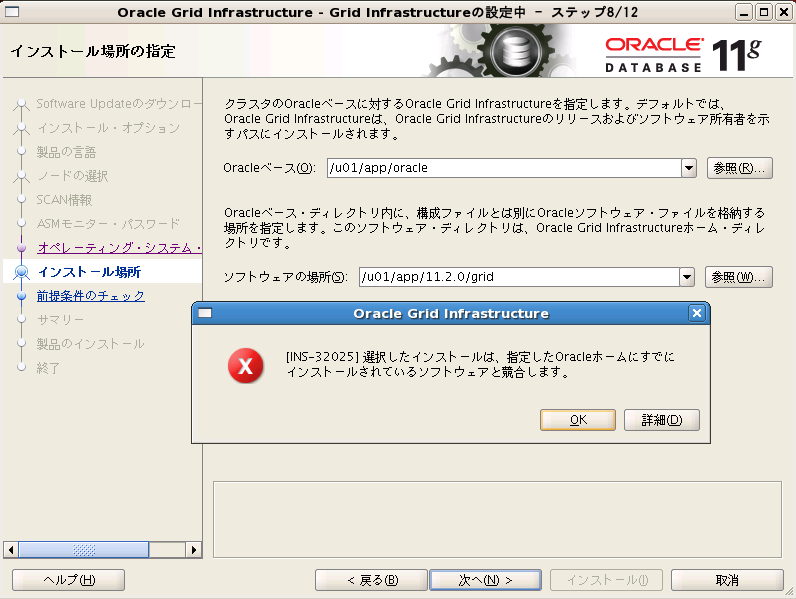
Task: Maximize the installer window
Action: (764, 12)
